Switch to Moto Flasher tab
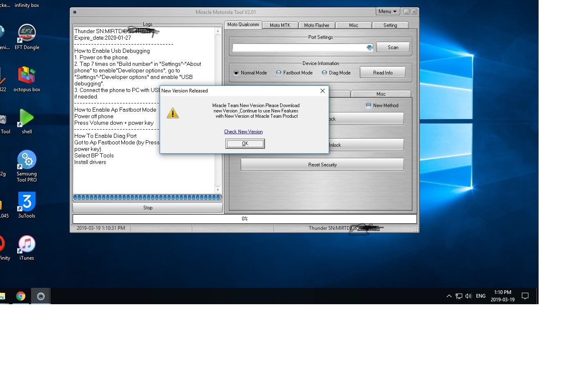Viewport: 588px width, 368px height. [317, 25]
